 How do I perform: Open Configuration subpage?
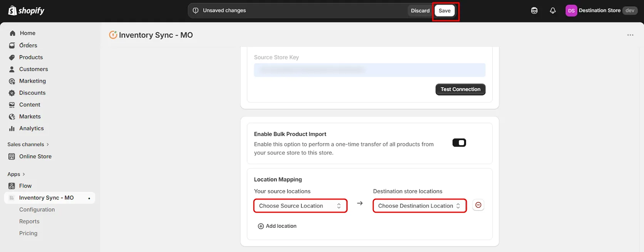37,210
